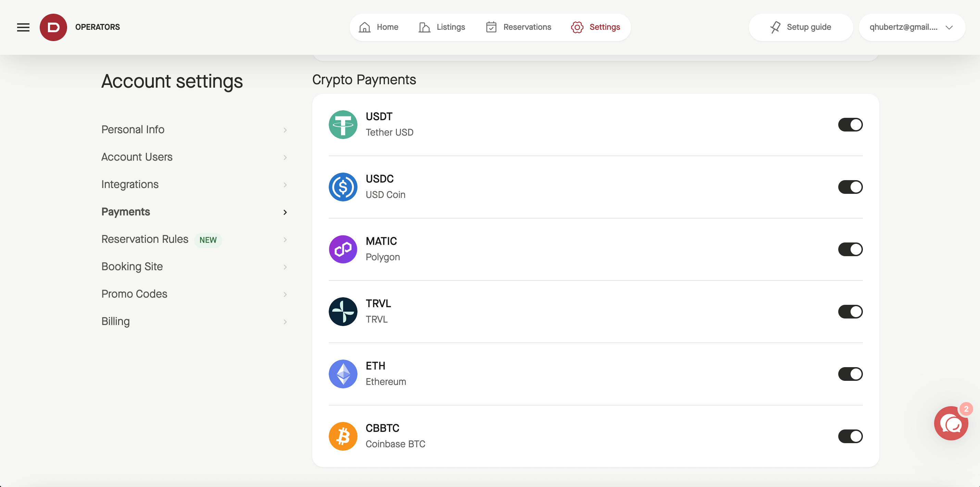This screenshot has width=980, height=487.
Task: Open the hamburger menu
Action: [23, 27]
